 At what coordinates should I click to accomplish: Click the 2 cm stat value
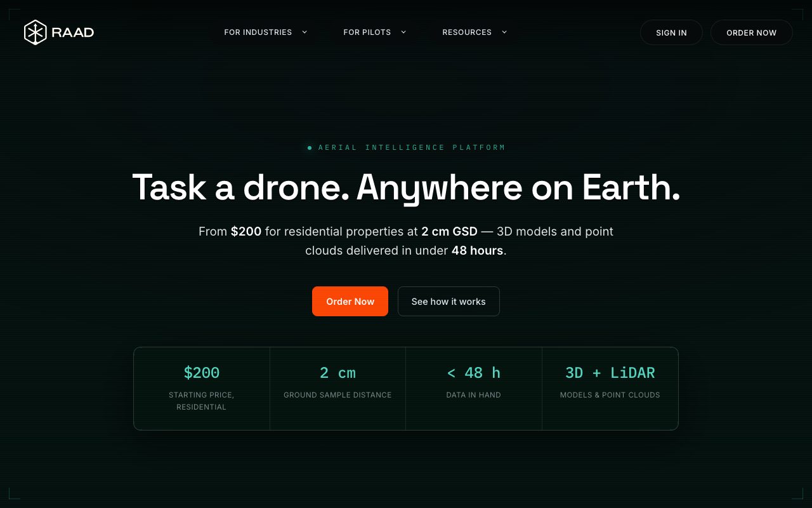tap(337, 373)
